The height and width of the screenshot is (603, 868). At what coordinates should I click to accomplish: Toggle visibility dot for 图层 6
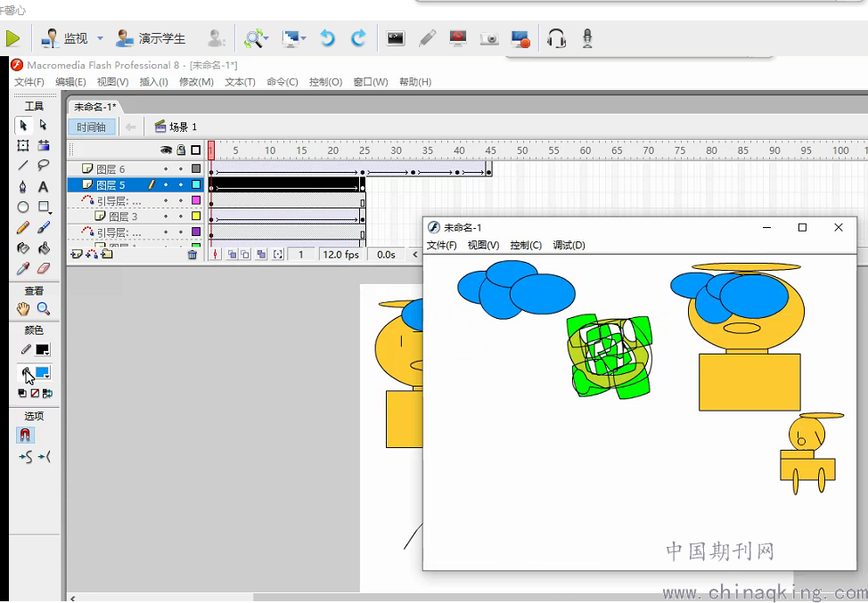click(166, 168)
